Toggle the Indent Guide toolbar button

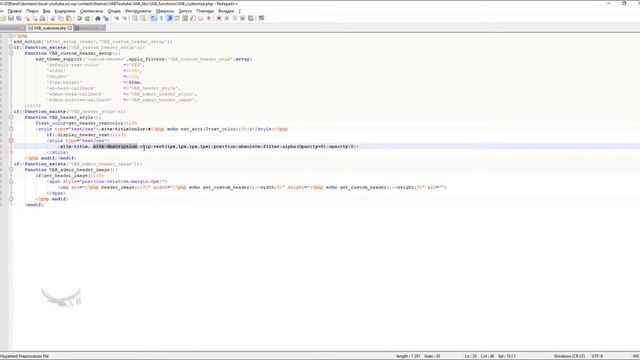(x=169, y=18)
